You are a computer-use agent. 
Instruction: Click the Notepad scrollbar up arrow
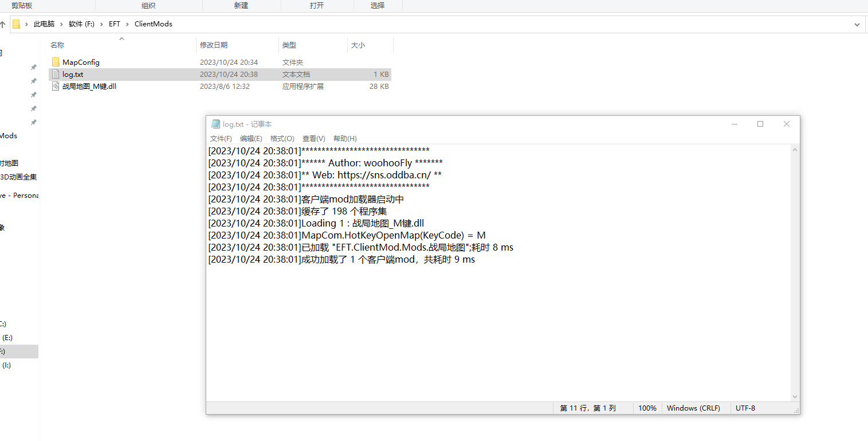pyautogui.click(x=795, y=150)
